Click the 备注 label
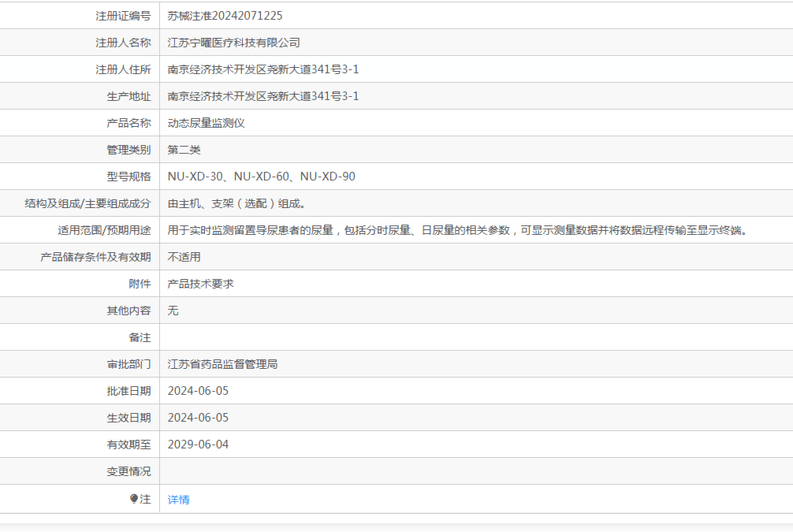793x532 pixels. coord(140,338)
